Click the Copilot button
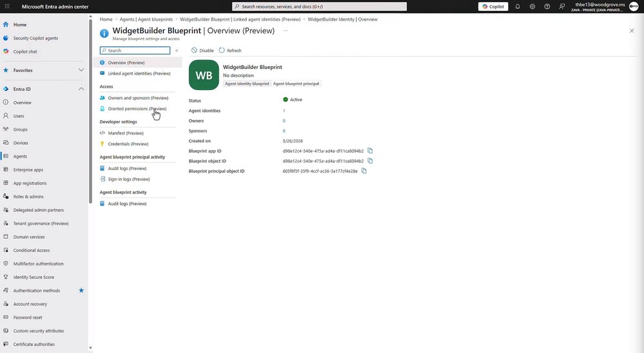Viewport: 644px width, 353px height. coord(493,6)
